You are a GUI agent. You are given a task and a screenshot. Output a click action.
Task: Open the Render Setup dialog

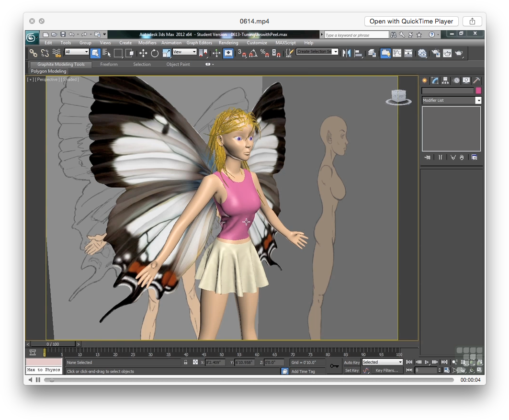(437, 53)
